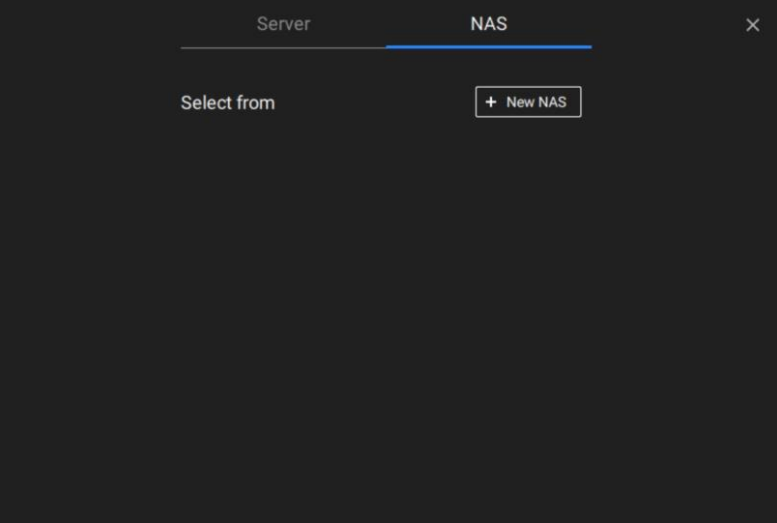Close the dialog with the X icon
The image size is (777, 523).
pos(752,25)
